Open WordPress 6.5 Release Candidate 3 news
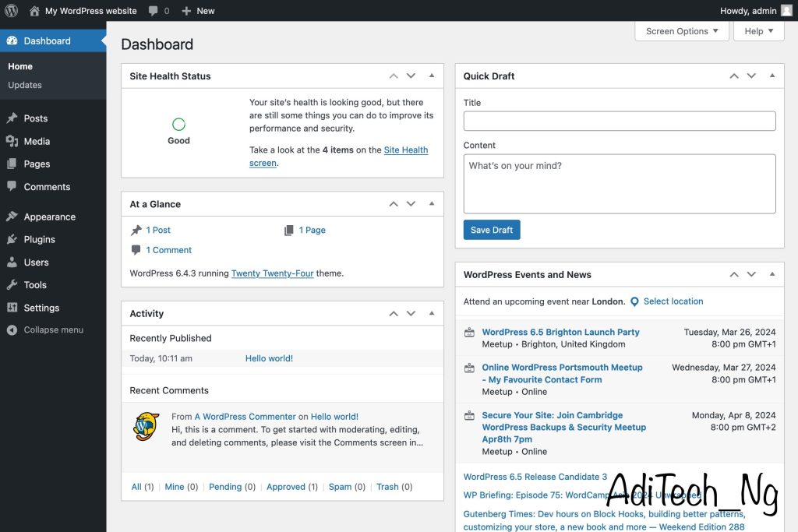This screenshot has height=532, width=798. coord(535,477)
